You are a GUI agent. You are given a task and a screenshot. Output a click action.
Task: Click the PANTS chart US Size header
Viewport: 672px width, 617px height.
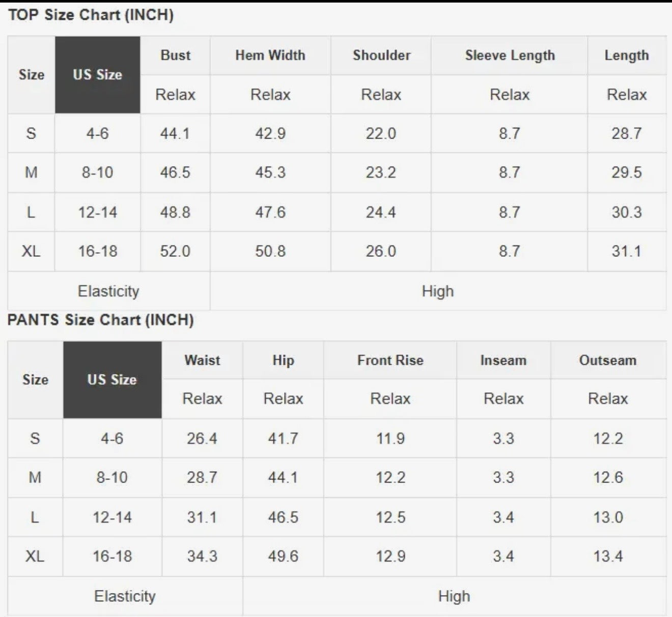[x=112, y=380]
